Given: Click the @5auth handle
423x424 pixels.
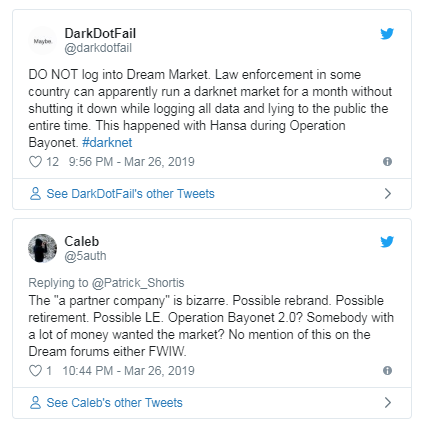Looking at the screenshot, I should (x=85, y=256).
